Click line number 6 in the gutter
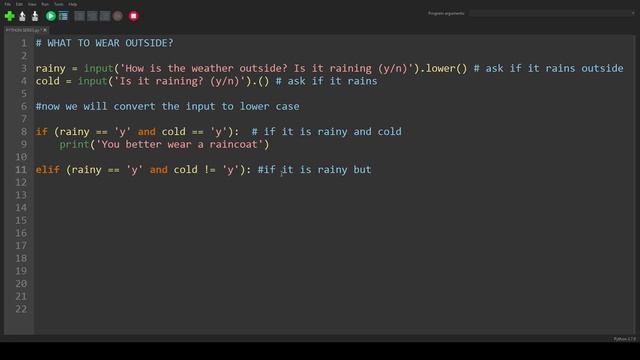The image size is (640, 360). (x=24, y=106)
